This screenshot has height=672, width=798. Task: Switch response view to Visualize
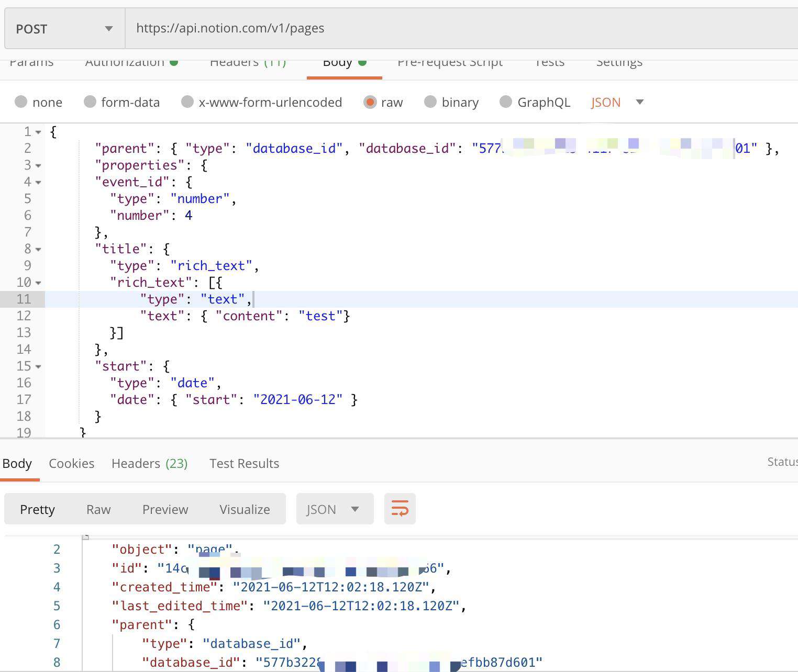coord(245,509)
